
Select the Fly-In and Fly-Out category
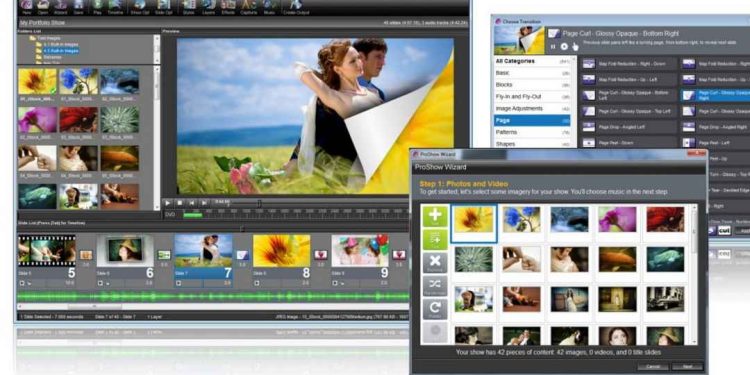click(532, 97)
